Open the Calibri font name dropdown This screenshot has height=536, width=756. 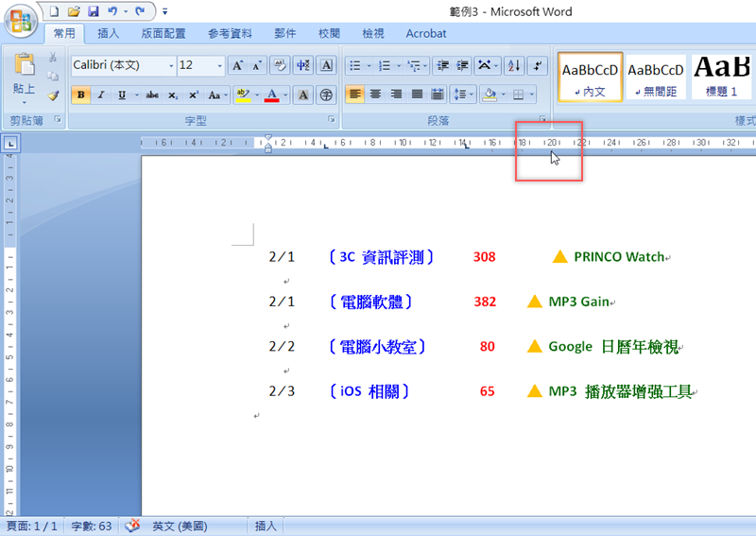[x=171, y=65]
